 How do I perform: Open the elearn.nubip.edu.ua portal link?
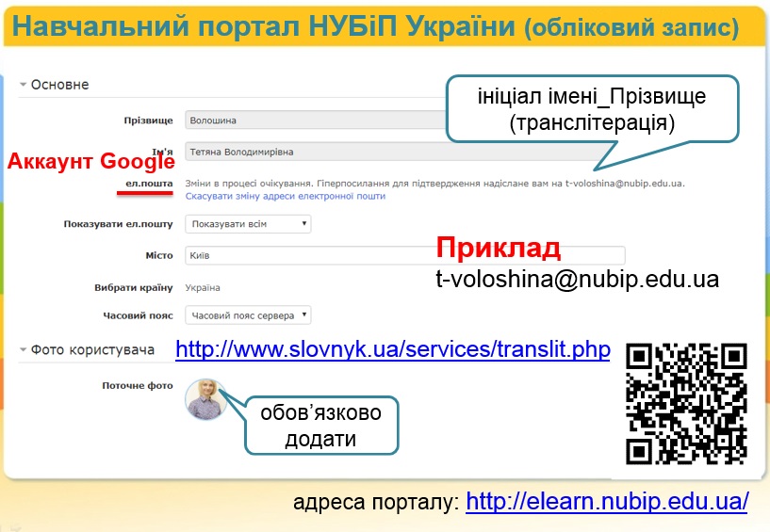pos(607,501)
